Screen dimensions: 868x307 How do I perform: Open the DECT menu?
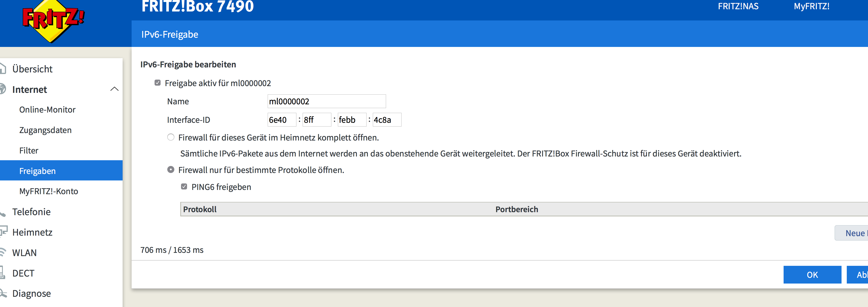pos(23,273)
